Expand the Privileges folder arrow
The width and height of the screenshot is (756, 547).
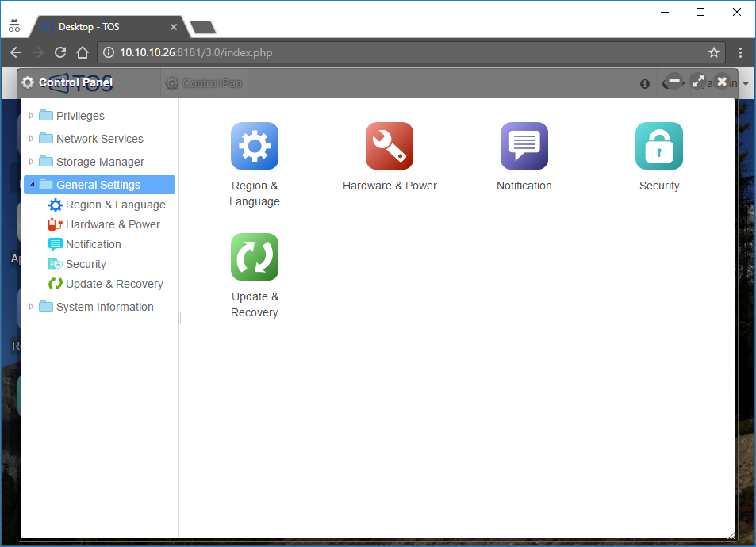(32, 116)
